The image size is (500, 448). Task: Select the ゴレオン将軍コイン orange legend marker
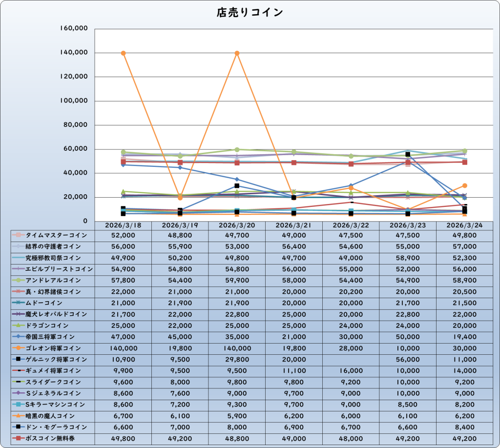[18, 348]
